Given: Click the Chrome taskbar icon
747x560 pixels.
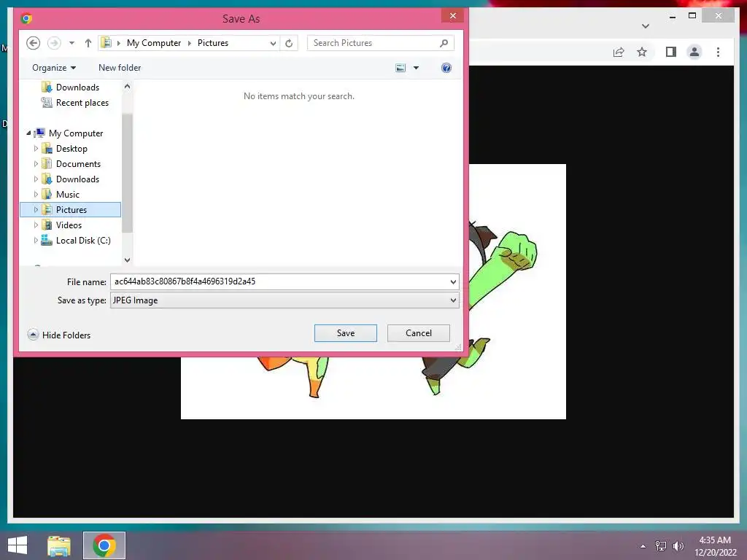Looking at the screenshot, I should point(104,545).
